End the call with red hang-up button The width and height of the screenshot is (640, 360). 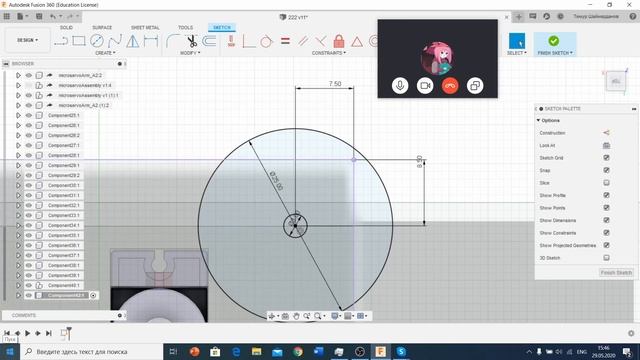[450, 86]
